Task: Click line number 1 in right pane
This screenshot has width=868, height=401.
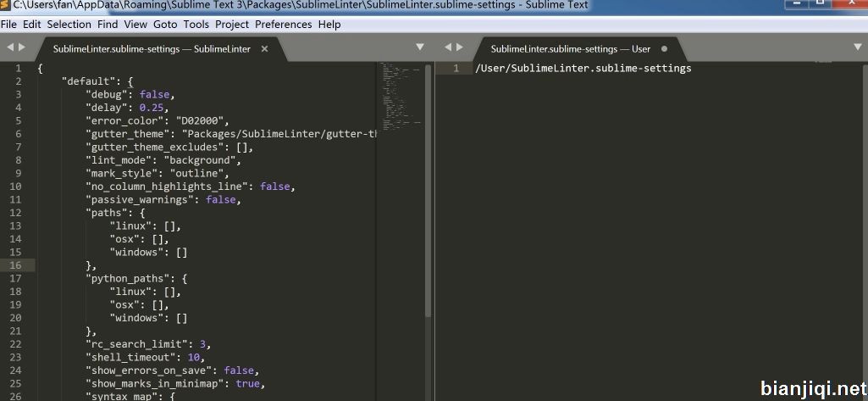Action: [456, 68]
